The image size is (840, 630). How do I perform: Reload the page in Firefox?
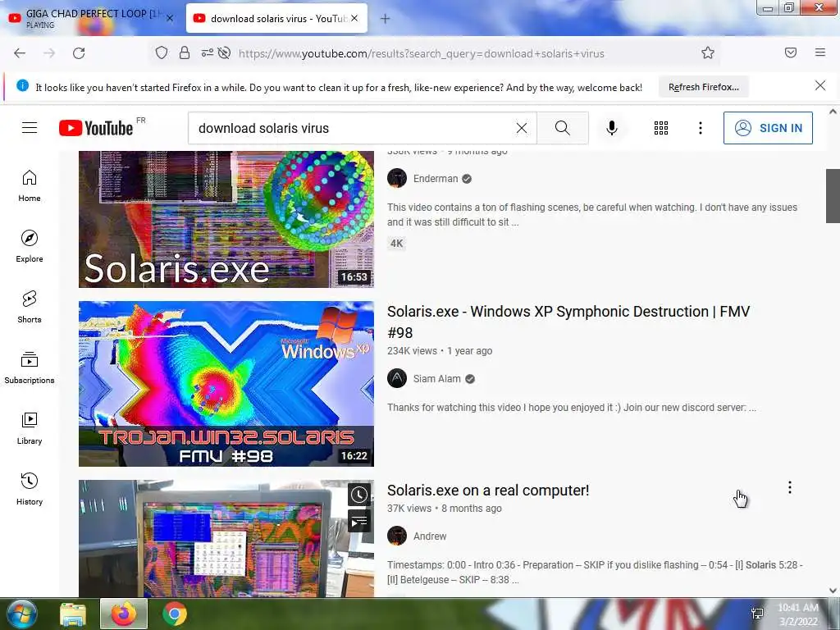point(79,53)
